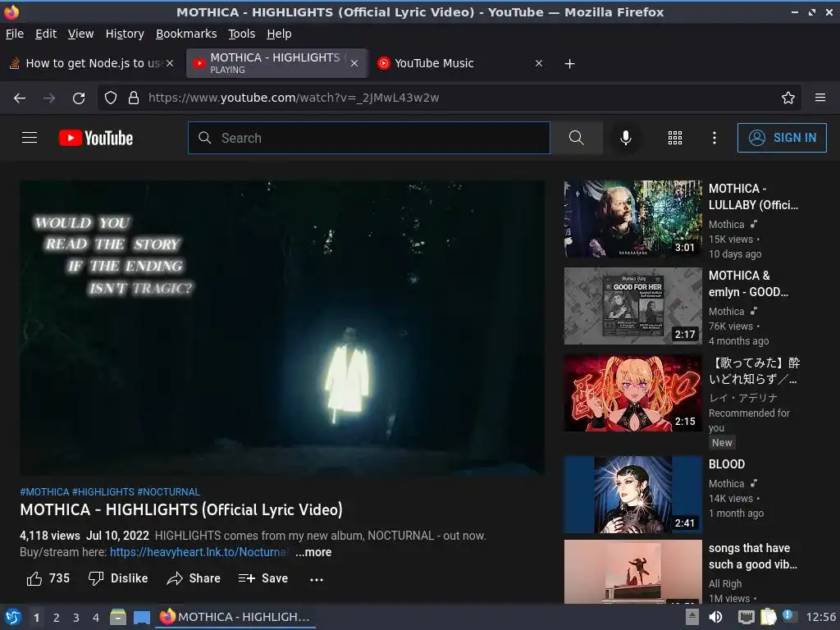The height and width of the screenshot is (630, 840).
Task: Share the video
Action: click(194, 578)
